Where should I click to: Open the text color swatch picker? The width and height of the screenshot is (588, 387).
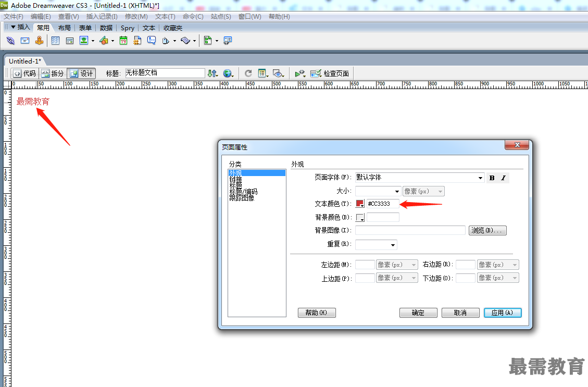pyautogui.click(x=360, y=204)
